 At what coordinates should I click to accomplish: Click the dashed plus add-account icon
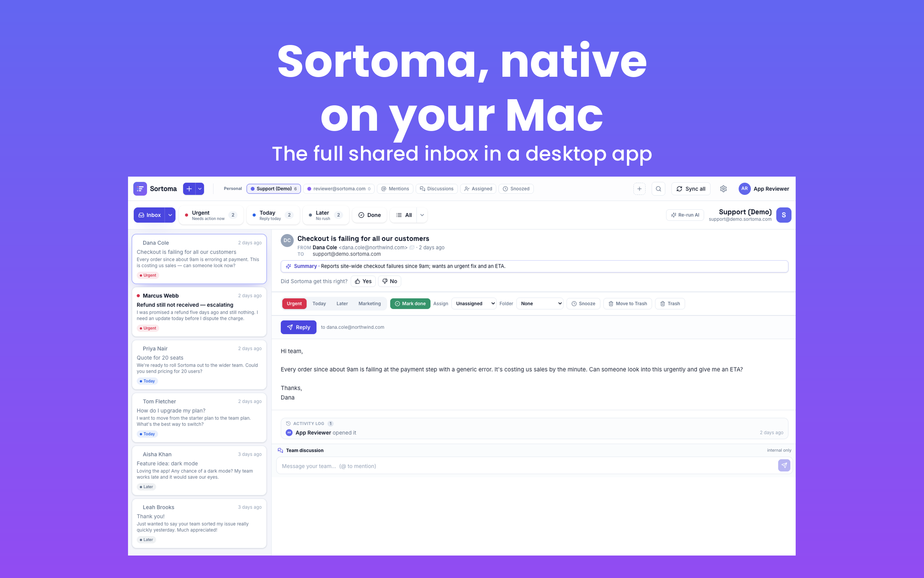tap(639, 189)
